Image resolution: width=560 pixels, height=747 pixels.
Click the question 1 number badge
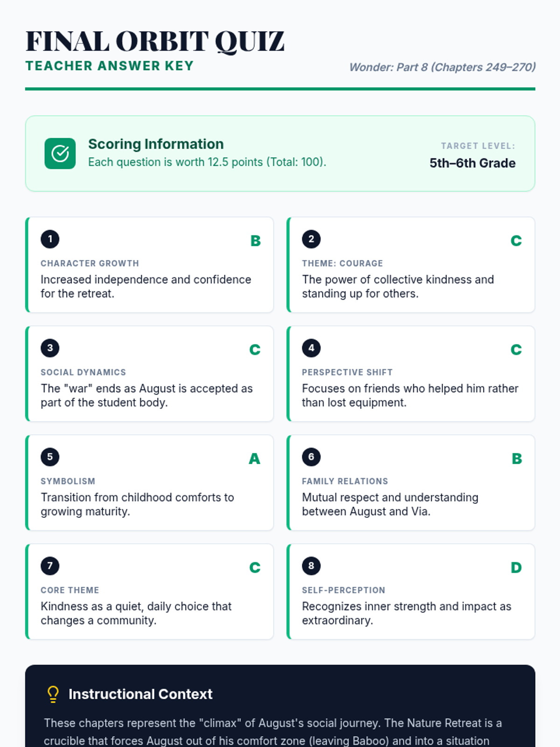click(x=50, y=239)
